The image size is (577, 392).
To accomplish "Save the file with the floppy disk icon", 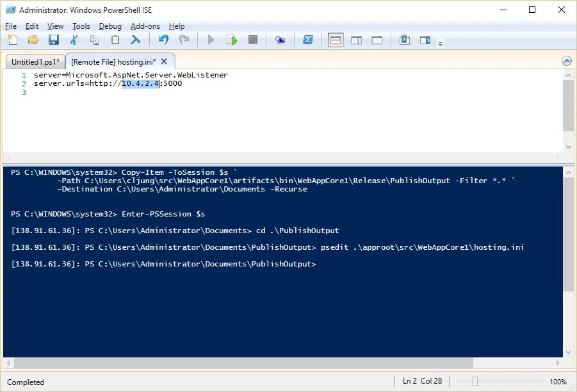I will 54,39.
